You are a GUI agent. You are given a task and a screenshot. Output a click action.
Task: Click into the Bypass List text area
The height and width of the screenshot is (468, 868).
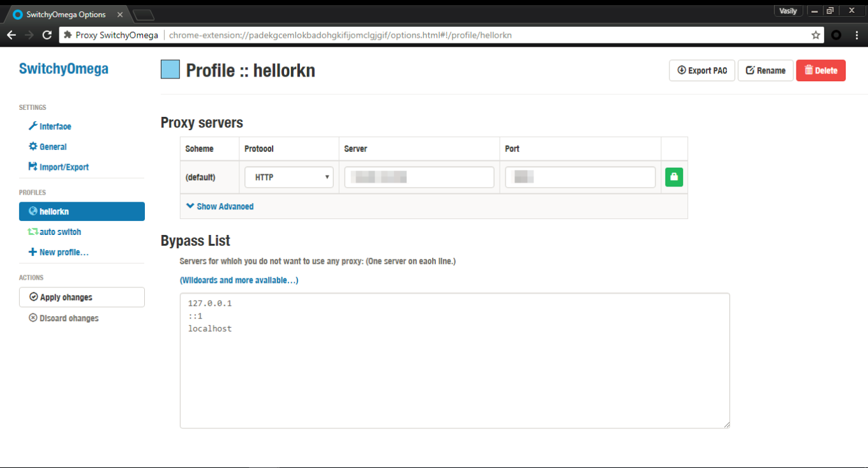[454, 361]
